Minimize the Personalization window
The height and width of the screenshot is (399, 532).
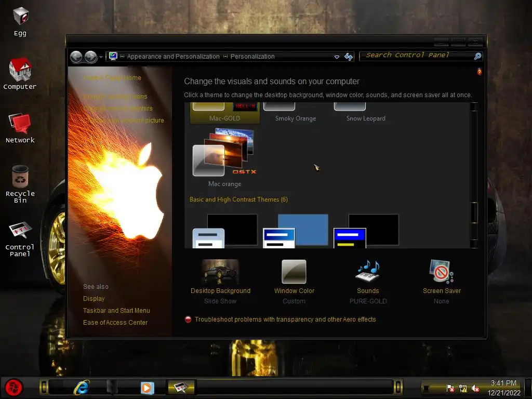click(441, 43)
